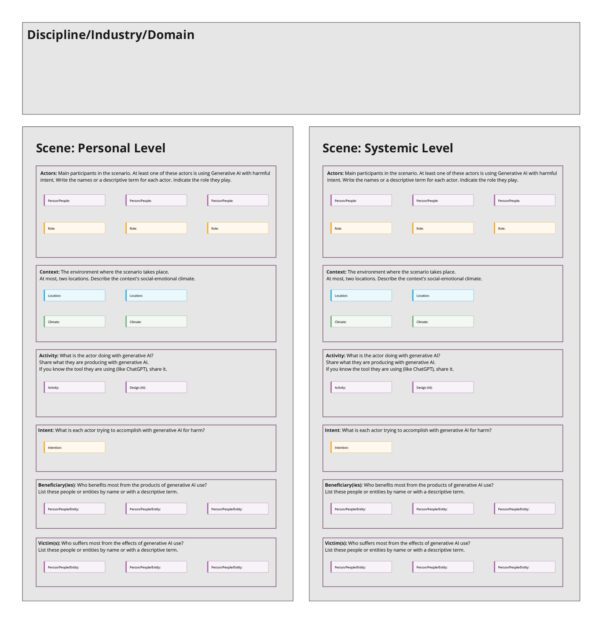Select first blue Location note in Personal Context
This screenshot has width=600, height=630.
(74, 295)
